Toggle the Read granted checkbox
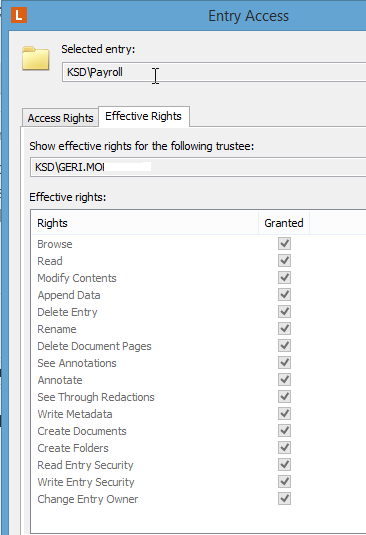This screenshot has height=535, width=366. 284,261
